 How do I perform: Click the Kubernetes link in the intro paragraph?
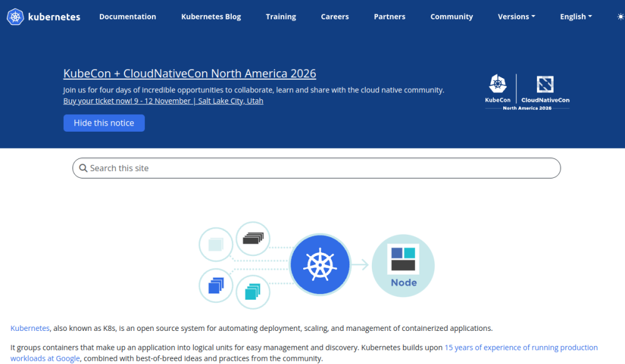point(30,328)
